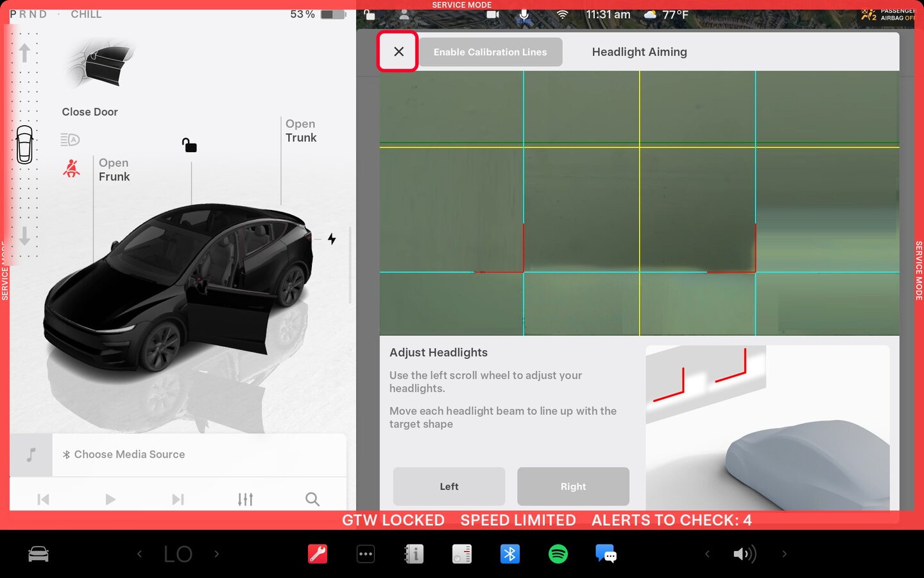This screenshot has width=924, height=578.
Task: Open all apps via three-dots icon
Action: (x=366, y=554)
